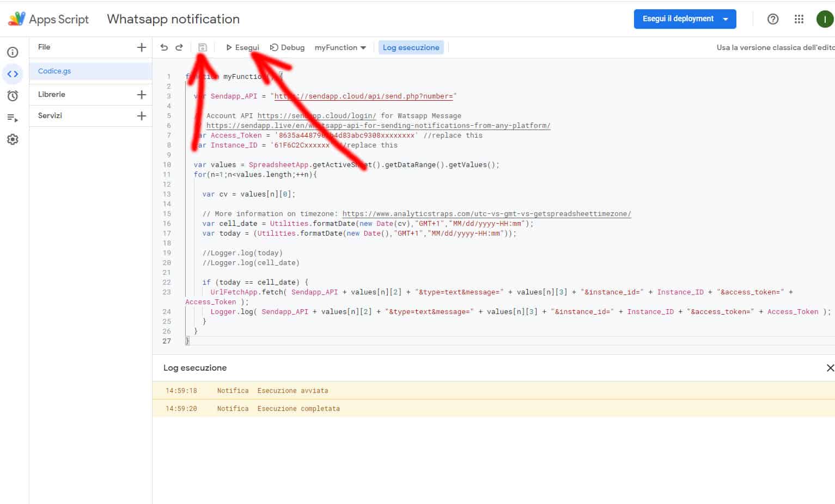Viewport: 835px width, 504px height.
Task: Close the Log esecuzione panel
Action: point(830,368)
